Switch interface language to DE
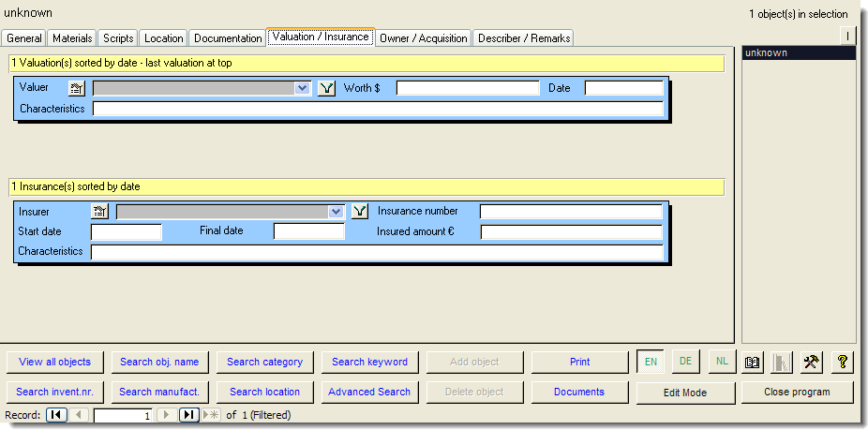The height and width of the screenshot is (430, 868). click(x=685, y=362)
